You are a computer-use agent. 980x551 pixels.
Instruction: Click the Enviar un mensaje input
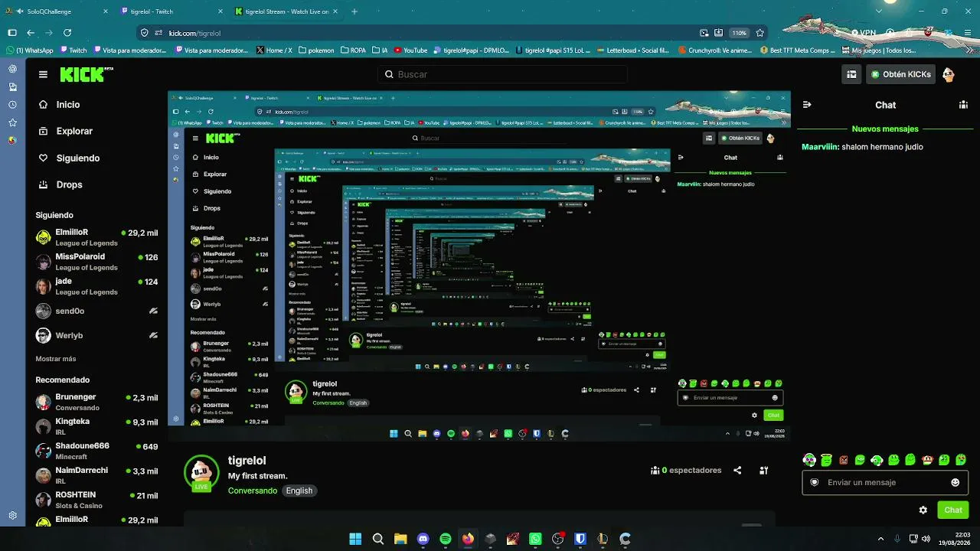coord(884,482)
